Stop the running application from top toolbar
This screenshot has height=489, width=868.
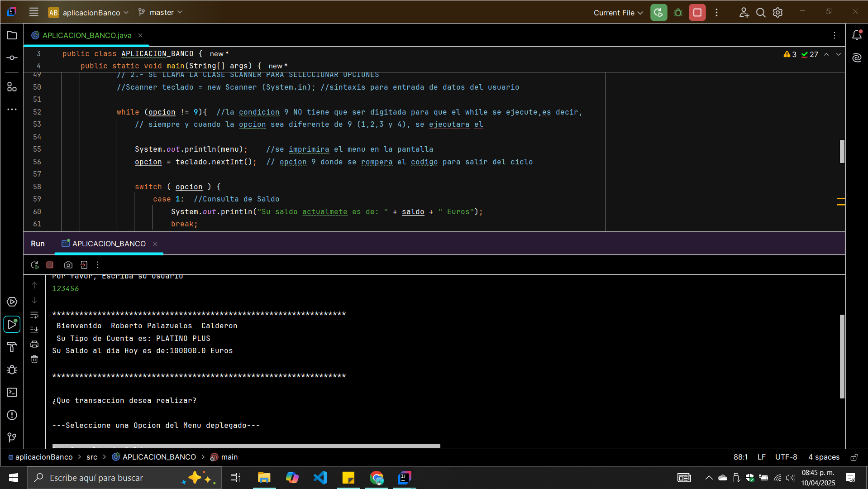click(x=697, y=12)
